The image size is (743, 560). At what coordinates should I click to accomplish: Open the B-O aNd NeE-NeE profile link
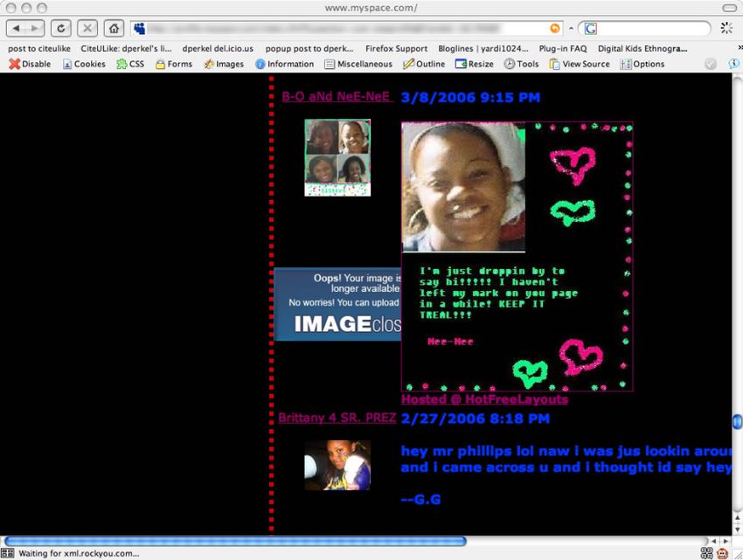[x=337, y=97]
